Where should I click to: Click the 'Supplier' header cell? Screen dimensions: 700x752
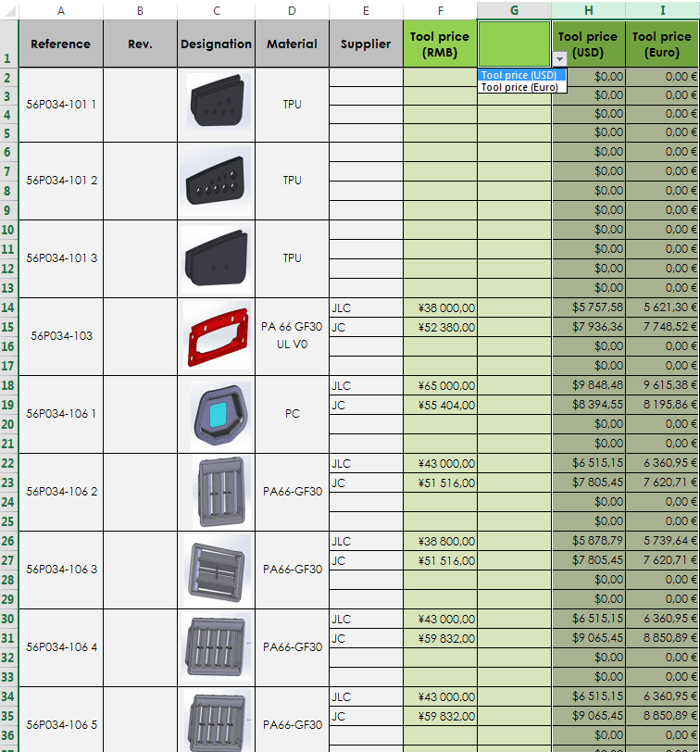tap(366, 44)
